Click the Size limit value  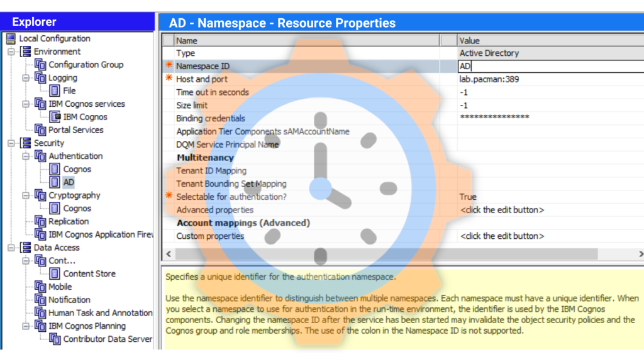point(464,106)
